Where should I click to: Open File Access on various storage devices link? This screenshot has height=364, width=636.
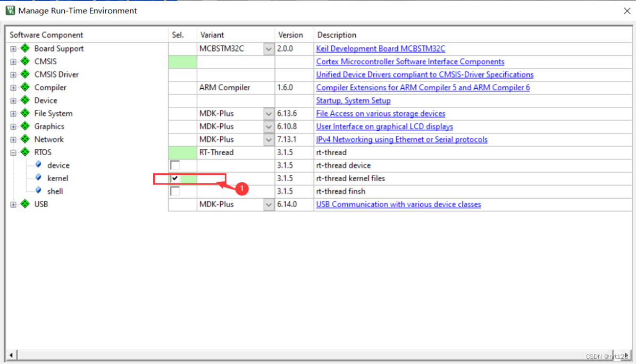[380, 114]
